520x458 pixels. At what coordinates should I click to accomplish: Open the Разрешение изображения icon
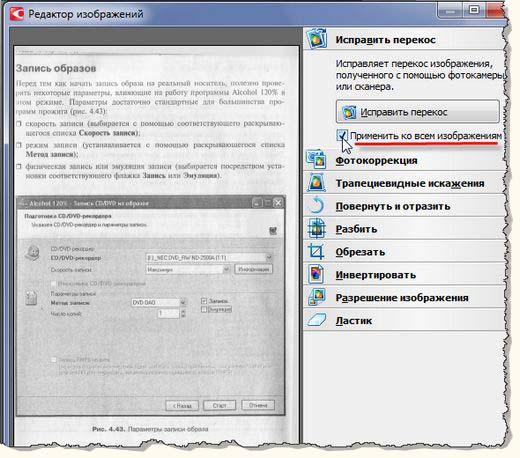tap(316, 297)
